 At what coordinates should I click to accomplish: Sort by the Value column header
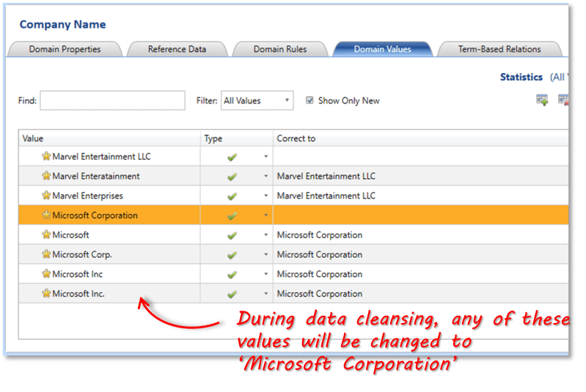(109, 138)
